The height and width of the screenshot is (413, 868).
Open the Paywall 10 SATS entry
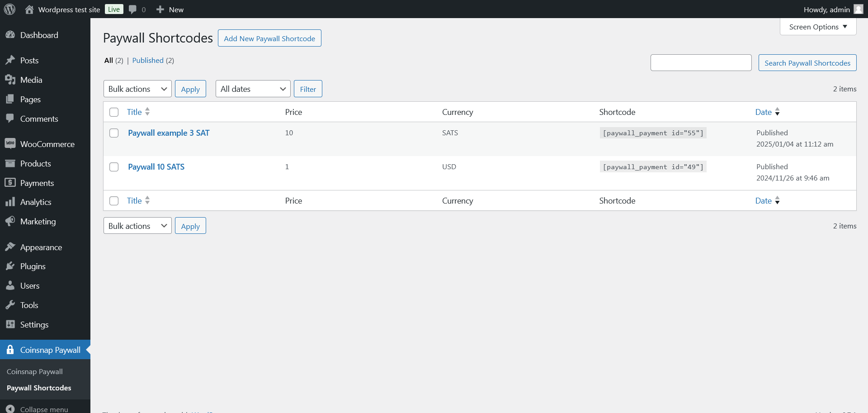coord(156,167)
